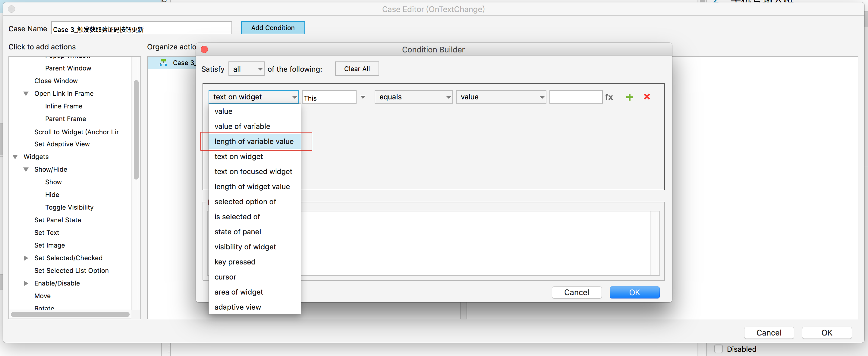Collapse Open Link in Frame

point(26,94)
